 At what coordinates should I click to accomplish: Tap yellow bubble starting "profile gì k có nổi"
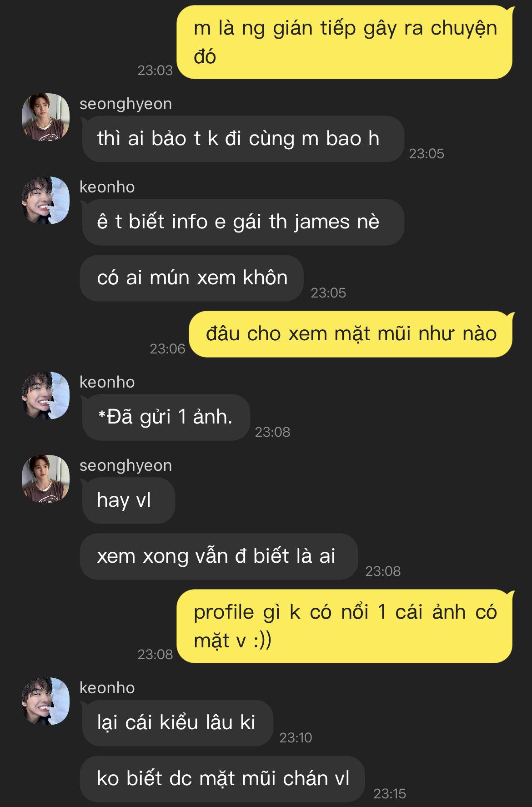pyautogui.click(x=345, y=626)
